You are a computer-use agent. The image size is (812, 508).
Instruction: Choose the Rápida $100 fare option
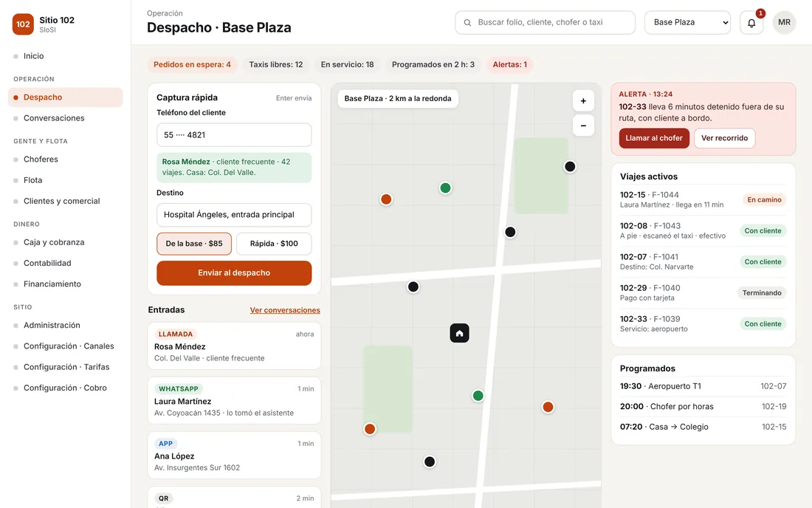(274, 244)
